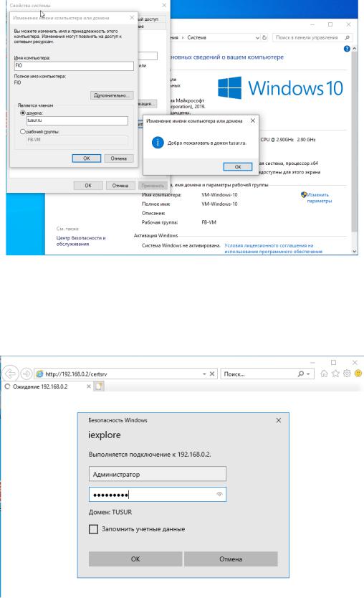Click the shield icon beside "Изменить параметры"
364x598 pixels.
[x=303, y=195]
